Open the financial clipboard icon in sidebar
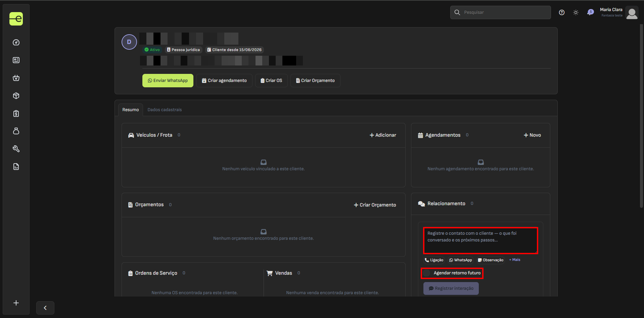The image size is (644, 318). [16, 113]
